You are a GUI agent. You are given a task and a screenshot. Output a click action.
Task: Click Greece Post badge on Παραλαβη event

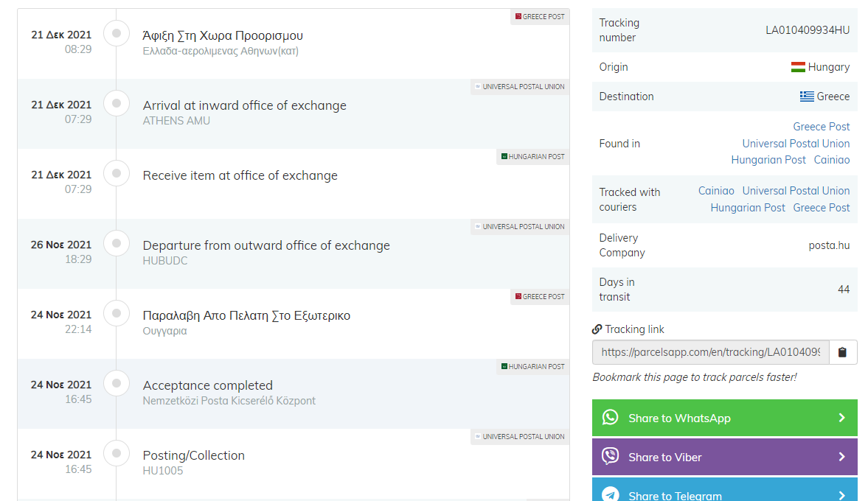pyautogui.click(x=540, y=296)
